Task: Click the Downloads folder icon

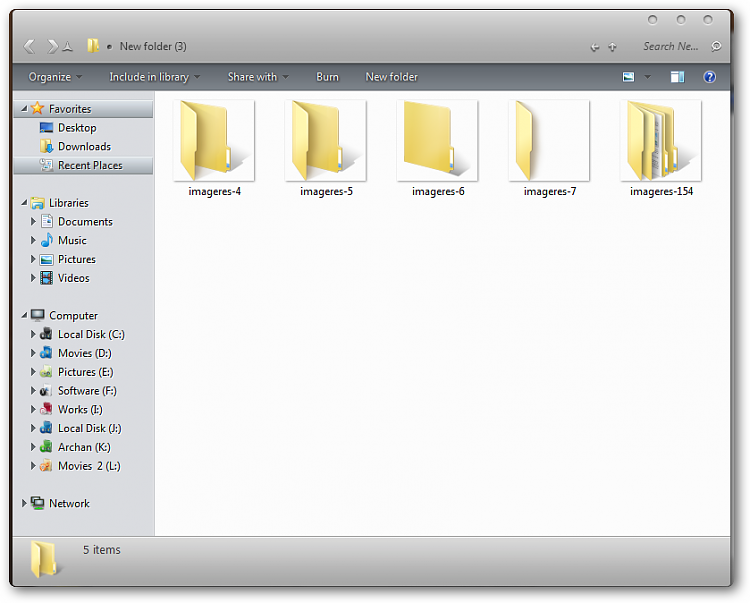Action: point(46,146)
